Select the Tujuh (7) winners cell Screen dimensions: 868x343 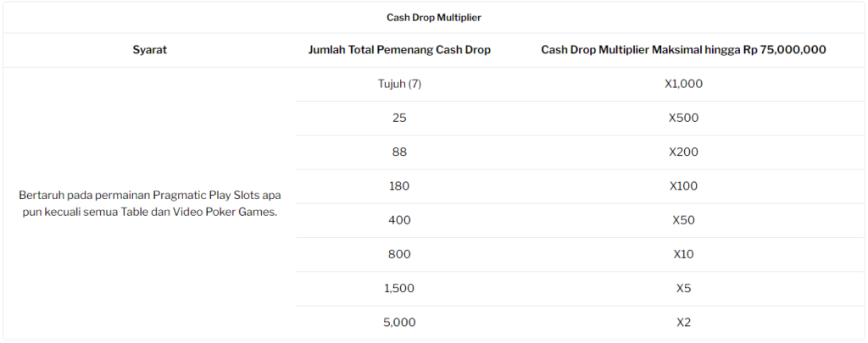399,84
